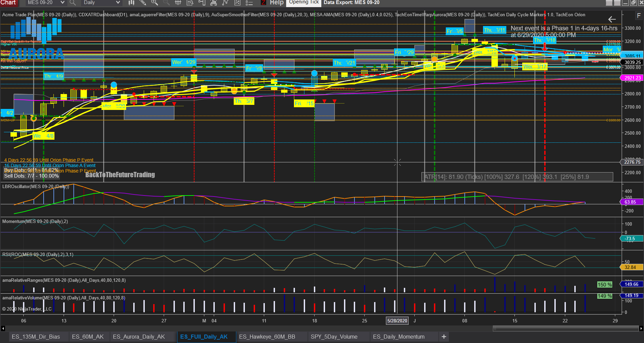Click the 149.66 relative range value
The width and height of the screenshot is (644, 343).
coord(631,284)
